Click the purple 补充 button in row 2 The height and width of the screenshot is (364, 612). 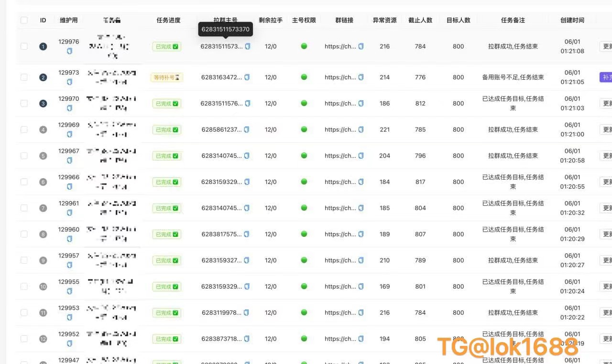pyautogui.click(x=606, y=77)
